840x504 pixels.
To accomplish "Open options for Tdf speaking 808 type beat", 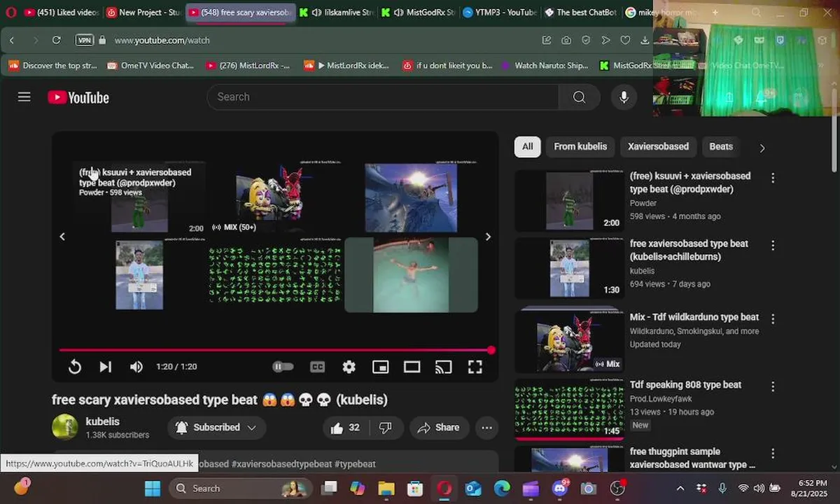I will click(773, 386).
